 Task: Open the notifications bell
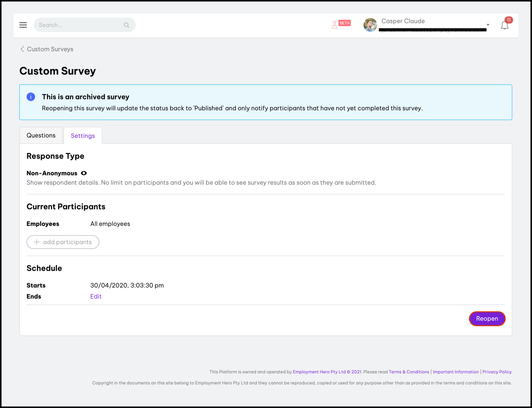(505, 25)
